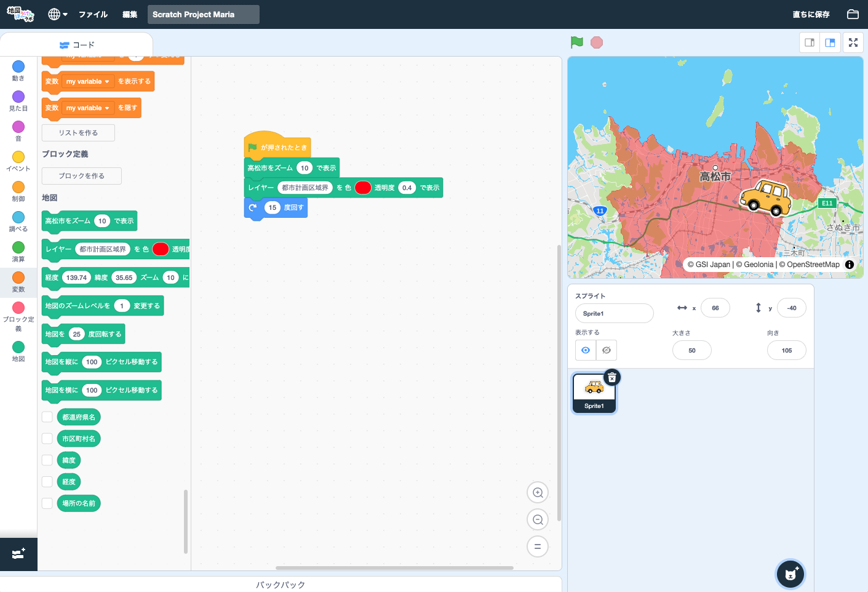Image resolution: width=868 pixels, height=592 pixels.
Task: Edit the transparency value 0.4 in workspace
Action: click(x=407, y=188)
